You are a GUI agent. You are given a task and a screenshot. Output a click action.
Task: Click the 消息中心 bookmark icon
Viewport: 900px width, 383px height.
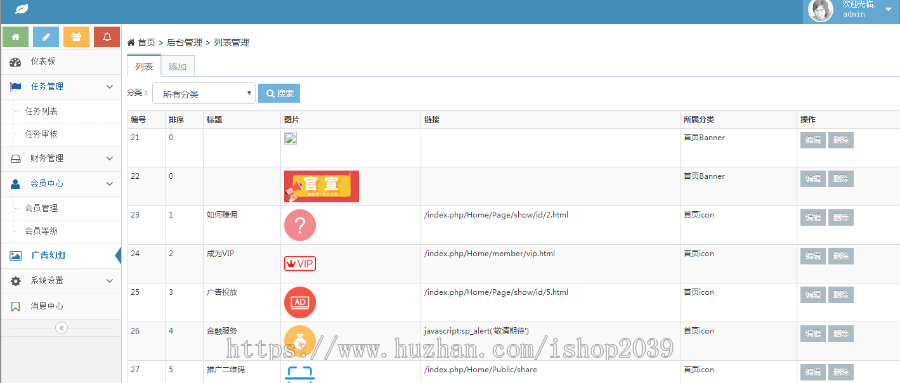coord(15,306)
